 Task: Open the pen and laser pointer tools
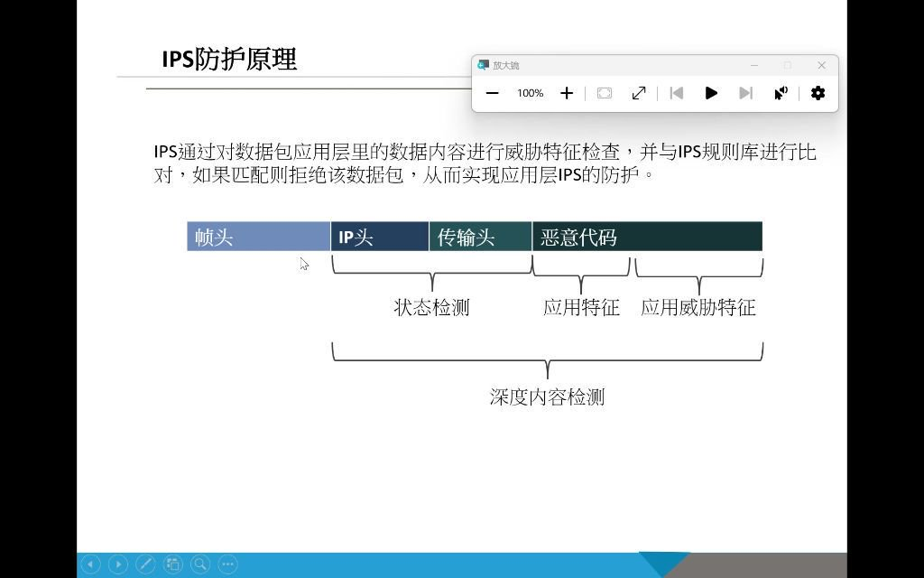tap(145, 564)
